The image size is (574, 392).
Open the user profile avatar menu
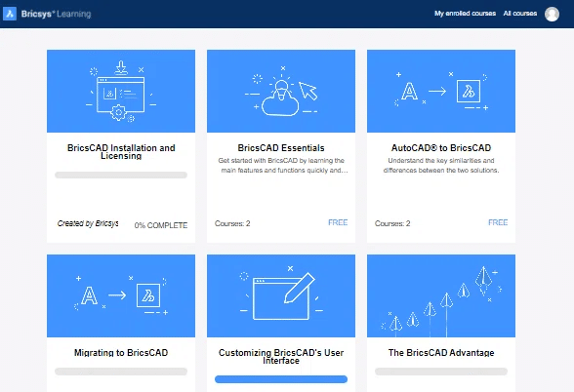coord(552,14)
